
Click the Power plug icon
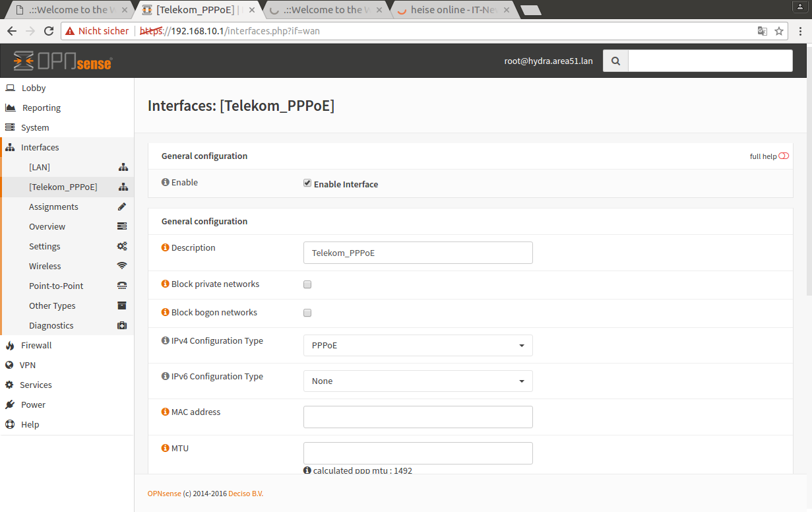(x=10, y=404)
